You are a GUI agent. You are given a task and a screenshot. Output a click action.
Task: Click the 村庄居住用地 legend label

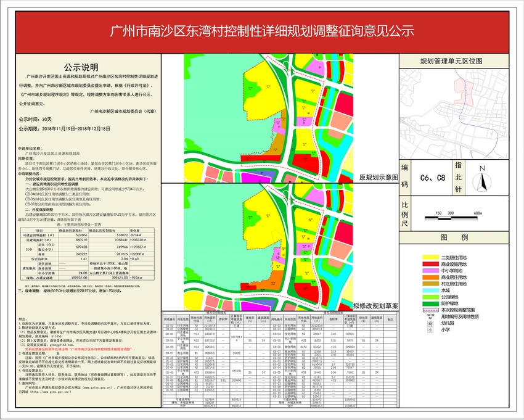tap(454, 284)
